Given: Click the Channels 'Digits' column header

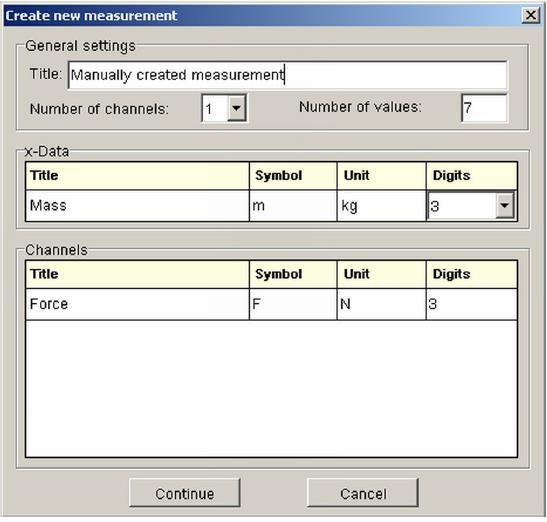Looking at the screenshot, I should (x=472, y=274).
